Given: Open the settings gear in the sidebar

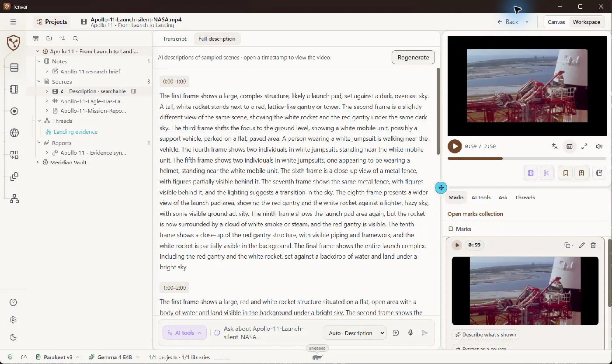Looking at the screenshot, I should 13,320.
